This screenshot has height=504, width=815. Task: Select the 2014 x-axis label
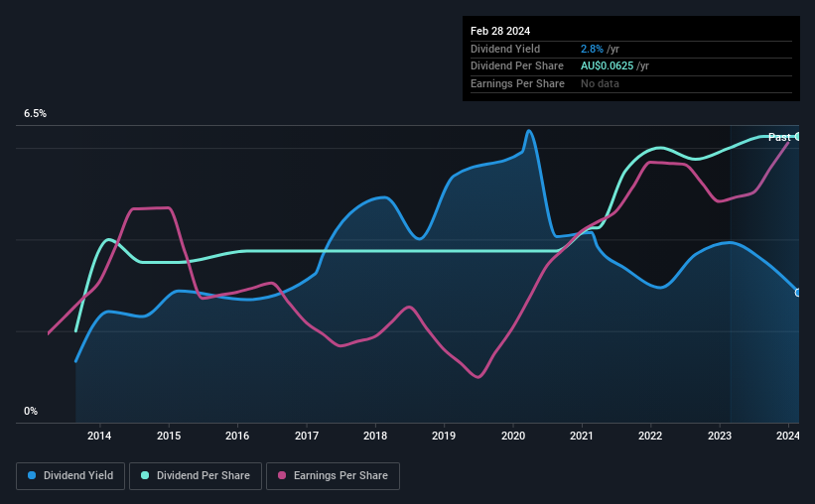[99, 436]
